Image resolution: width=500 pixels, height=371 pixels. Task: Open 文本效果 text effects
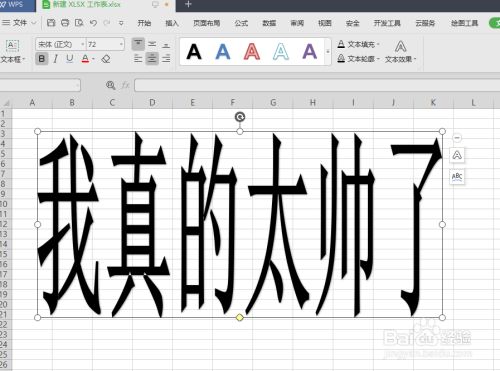coord(400,52)
